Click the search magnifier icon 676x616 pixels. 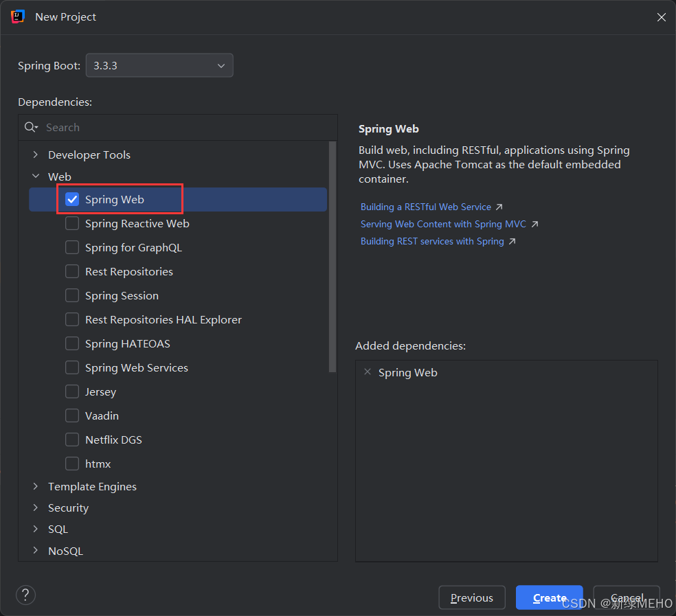[x=31, y=127]
